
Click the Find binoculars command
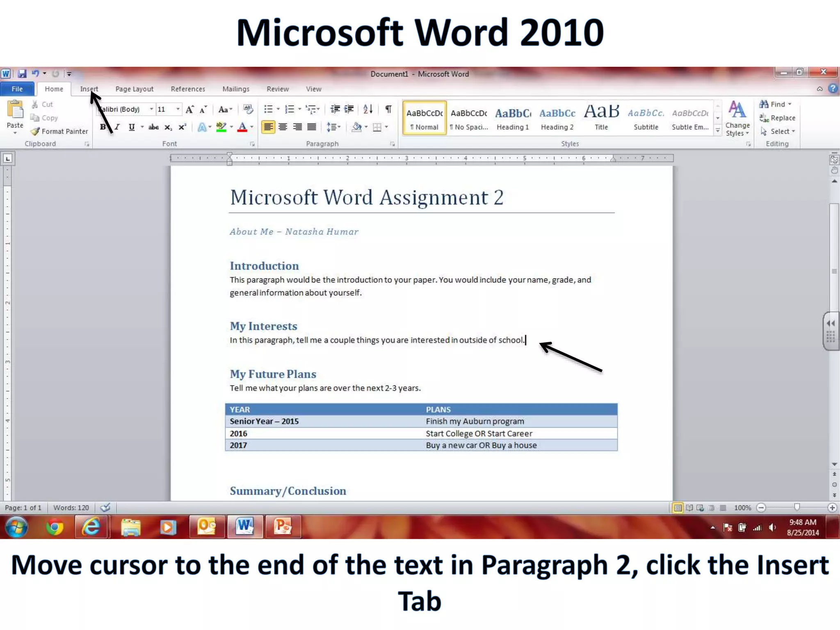tap(775, 104)
